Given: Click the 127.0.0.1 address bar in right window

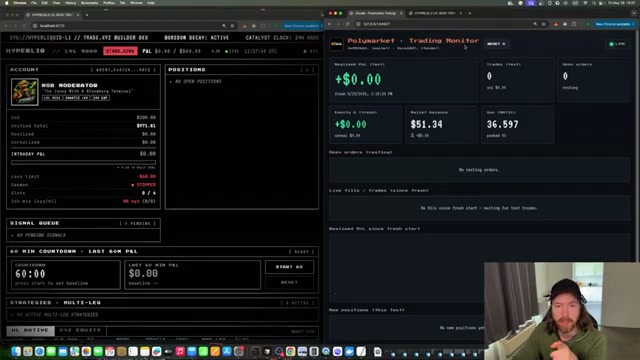Looking at the screenshot, I should (x=443, y=24).
